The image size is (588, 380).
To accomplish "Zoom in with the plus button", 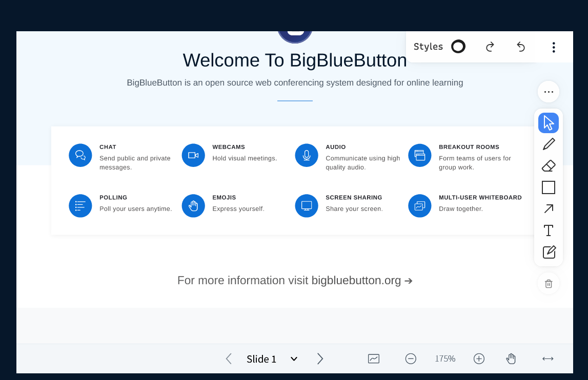I will [x=479, y=358].
